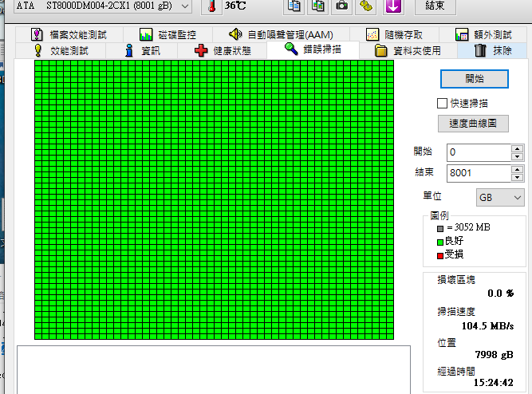The width and height of the screenshot is (532, 394).
Task: Select 自動噪聲管理(AAM) tab
Action: point(281,34)
